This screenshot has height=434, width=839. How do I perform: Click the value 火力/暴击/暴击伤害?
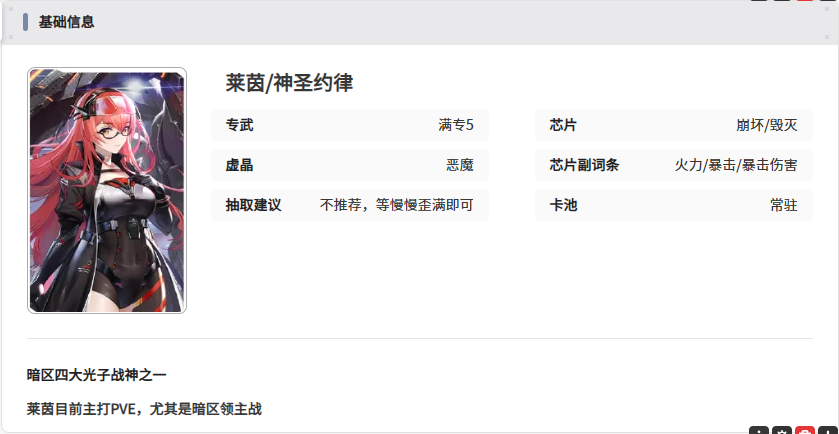click(x=736, y=165)
